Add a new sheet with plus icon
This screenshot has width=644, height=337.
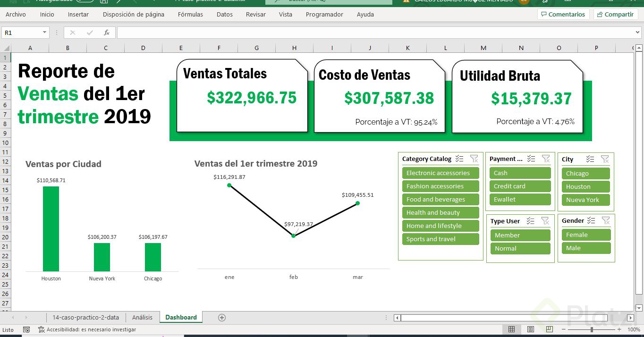pyautogui.click(x=222, y=318)
